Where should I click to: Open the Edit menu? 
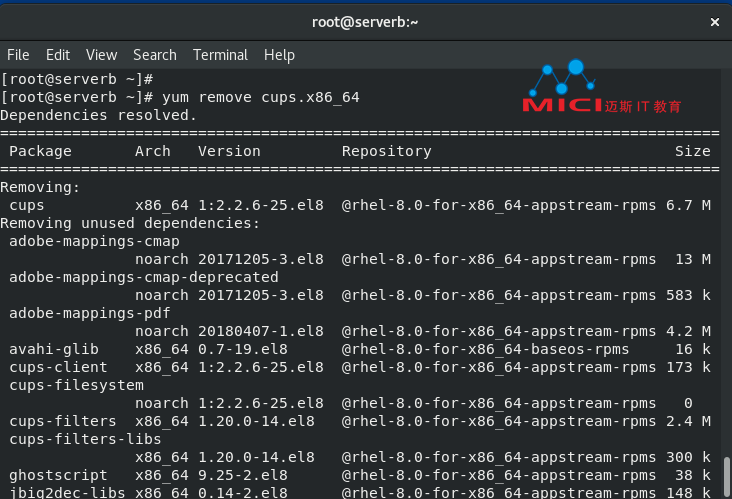coord(58,55)
